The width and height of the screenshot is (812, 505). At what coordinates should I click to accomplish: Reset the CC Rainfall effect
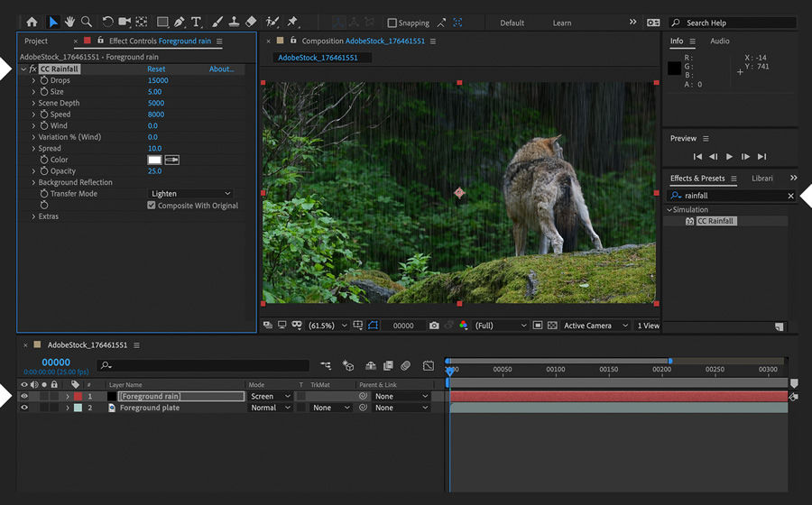[156, 69]
